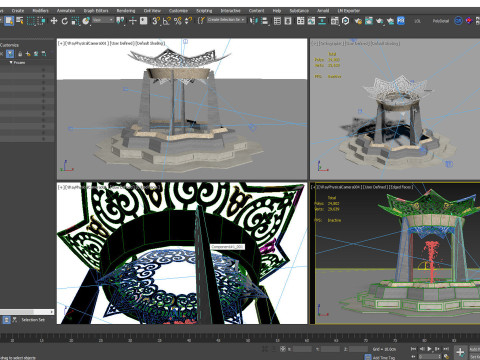Click timeline track near frame 50
This screenshot has height=360, width=480.
(247, 336)
